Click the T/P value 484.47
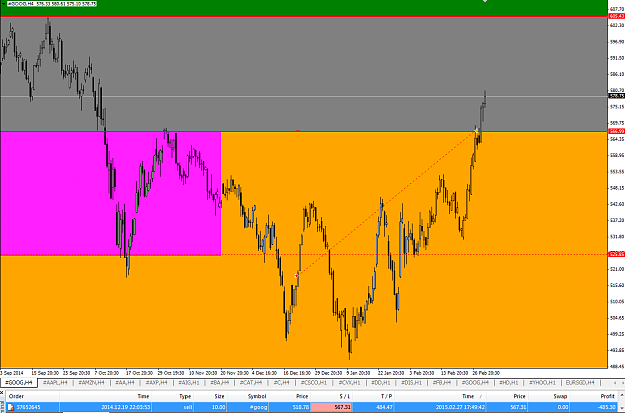 (384, 407)
